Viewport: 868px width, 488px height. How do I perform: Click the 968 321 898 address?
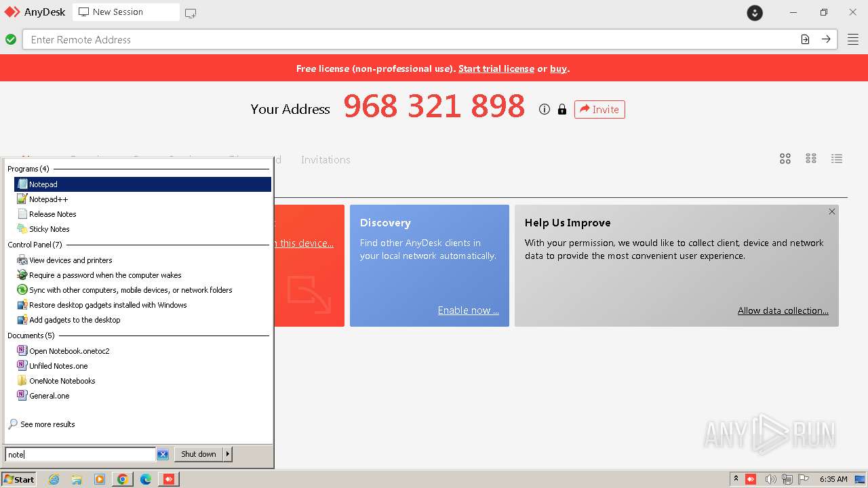point(434,106)
